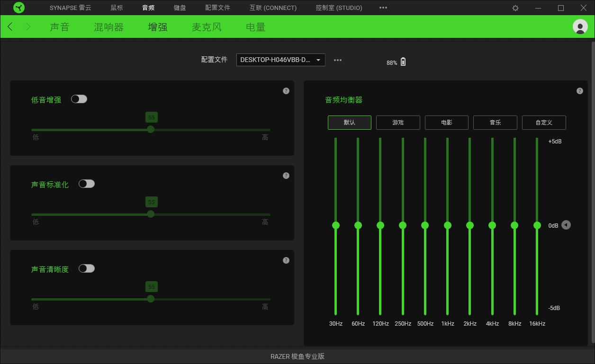Go back using the left arrow
The height and width of the screenshot is (364, 595).
coord(10,27)
